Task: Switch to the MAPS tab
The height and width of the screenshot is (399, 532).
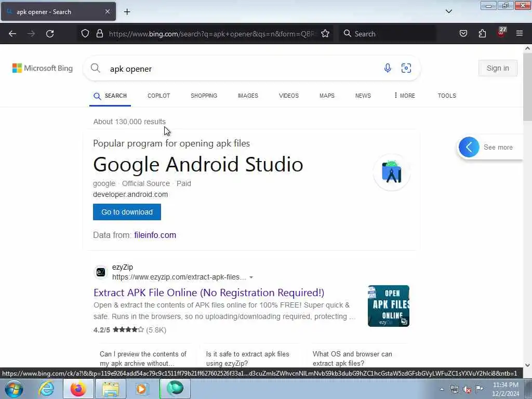Action: pyautogui.click(x=327, y=96)
